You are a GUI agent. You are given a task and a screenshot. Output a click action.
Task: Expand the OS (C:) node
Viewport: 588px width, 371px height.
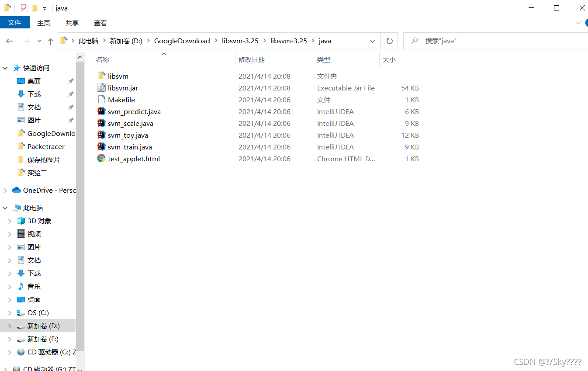point(10,313)
